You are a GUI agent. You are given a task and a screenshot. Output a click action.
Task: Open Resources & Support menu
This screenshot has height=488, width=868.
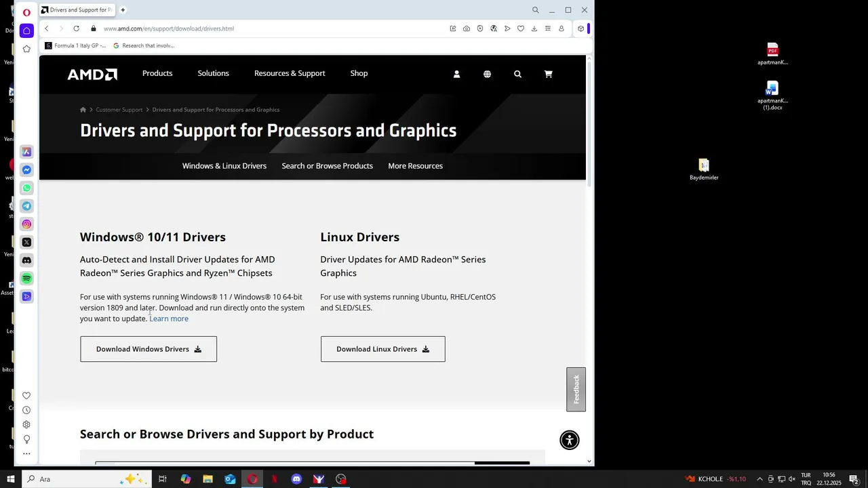[x=290, y=73]
